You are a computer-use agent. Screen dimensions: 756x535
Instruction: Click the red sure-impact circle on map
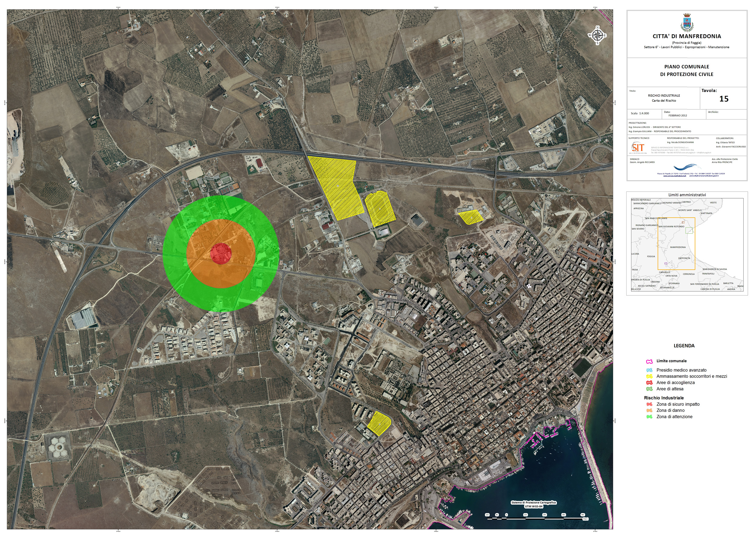click(221, 253)
